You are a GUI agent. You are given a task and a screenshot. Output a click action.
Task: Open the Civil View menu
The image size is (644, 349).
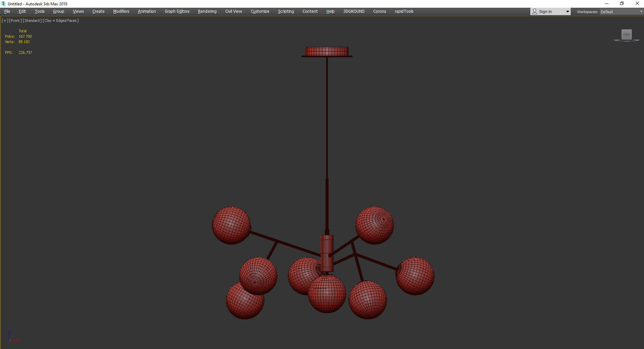pos(234,11)
